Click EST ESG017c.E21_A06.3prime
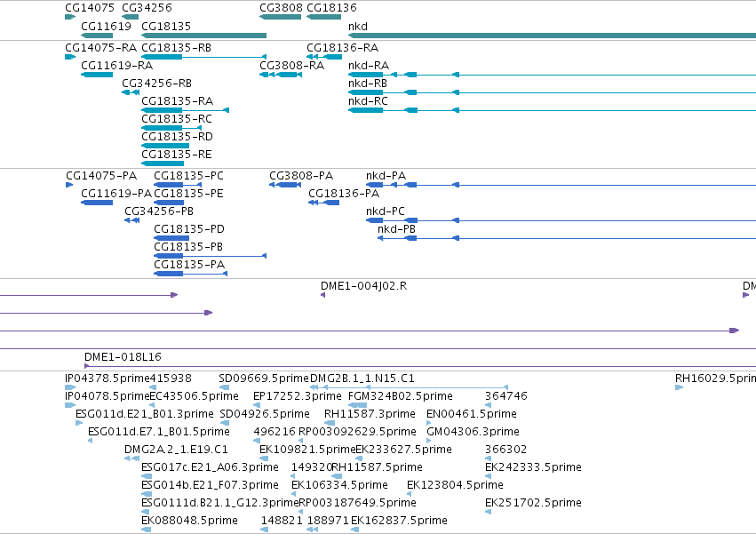756x534 pixels. [210, 468]
